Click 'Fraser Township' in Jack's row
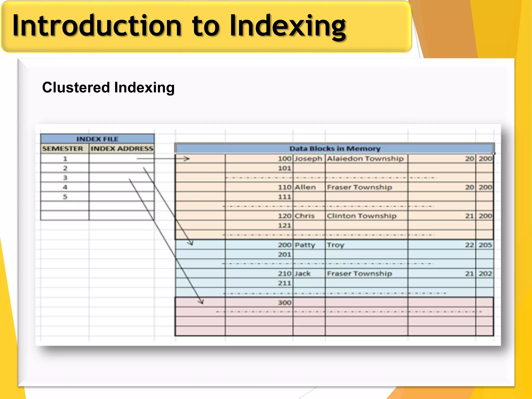 tap(366, 274)
